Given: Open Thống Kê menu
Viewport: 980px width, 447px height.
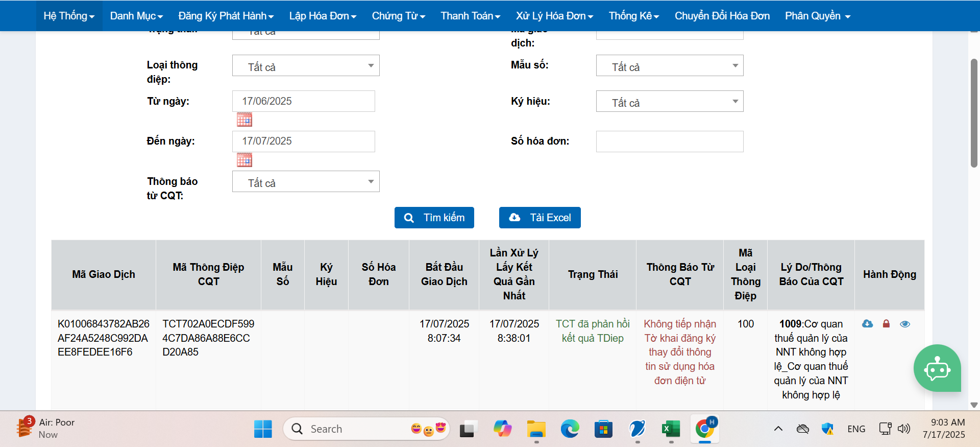Looking at the screenshot, I should tap(634, 16).
